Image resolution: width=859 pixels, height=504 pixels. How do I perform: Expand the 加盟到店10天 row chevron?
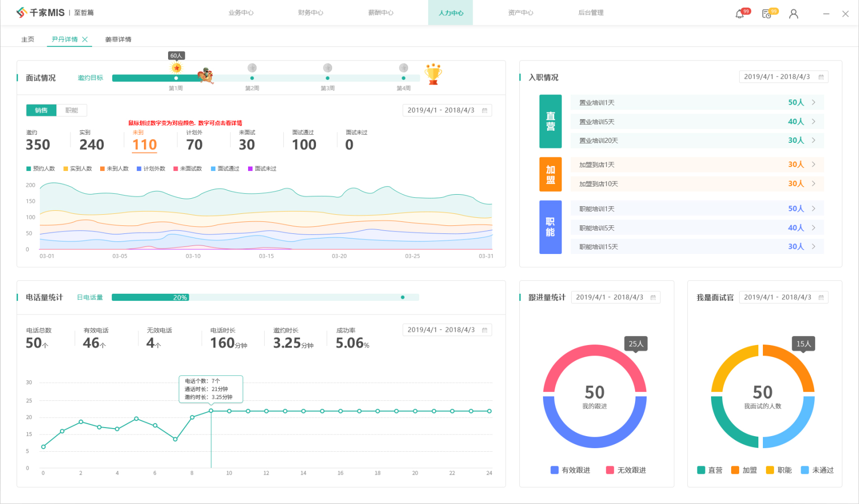point(814,184)
